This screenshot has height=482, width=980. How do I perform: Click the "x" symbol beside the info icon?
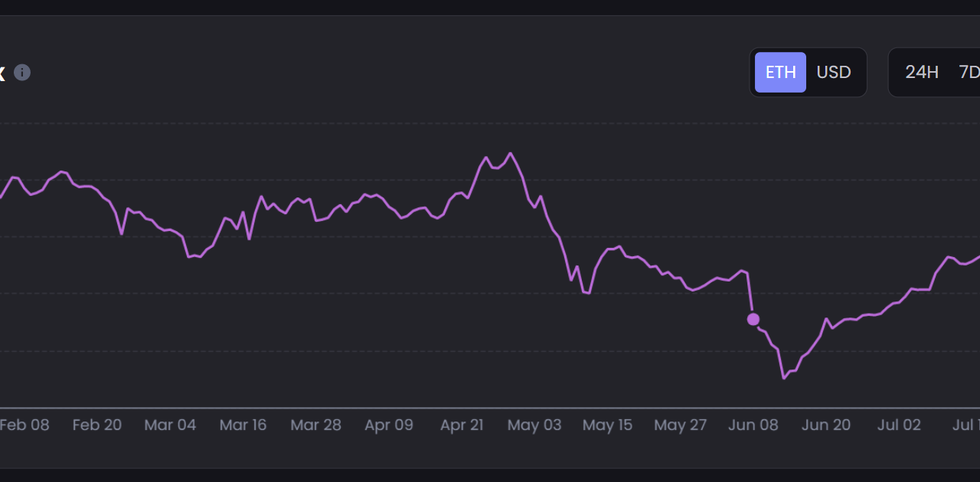[x=2, y=73]
